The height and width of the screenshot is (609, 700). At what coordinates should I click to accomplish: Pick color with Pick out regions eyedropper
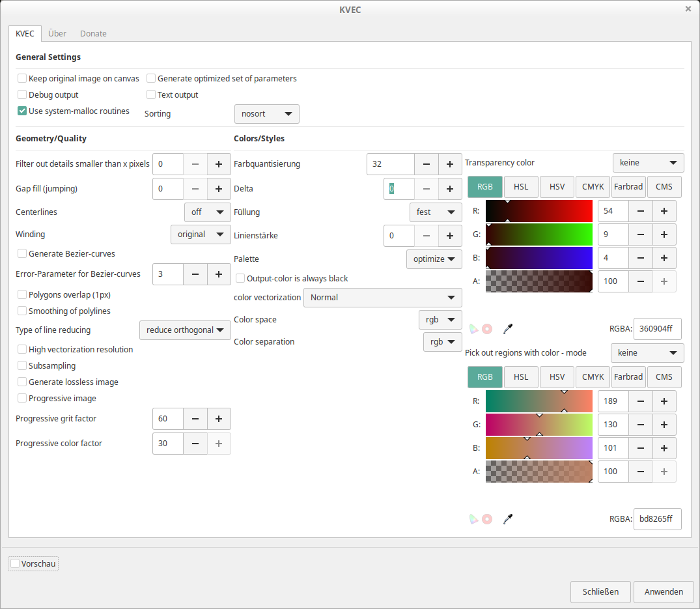pyautogui.click(x=508, y=519)
